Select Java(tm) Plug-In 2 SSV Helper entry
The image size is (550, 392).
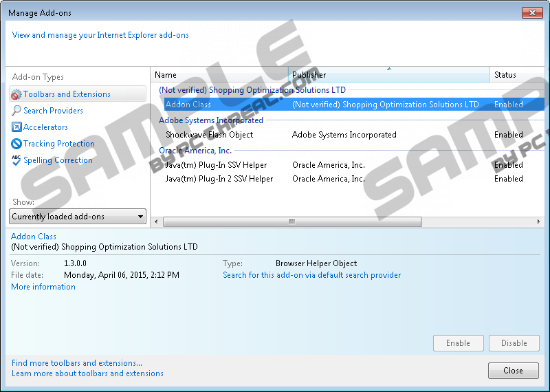click(x=219, y=179)
